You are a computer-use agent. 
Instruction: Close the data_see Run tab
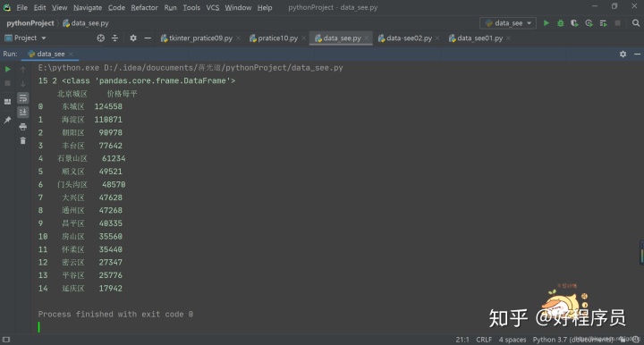71,55
